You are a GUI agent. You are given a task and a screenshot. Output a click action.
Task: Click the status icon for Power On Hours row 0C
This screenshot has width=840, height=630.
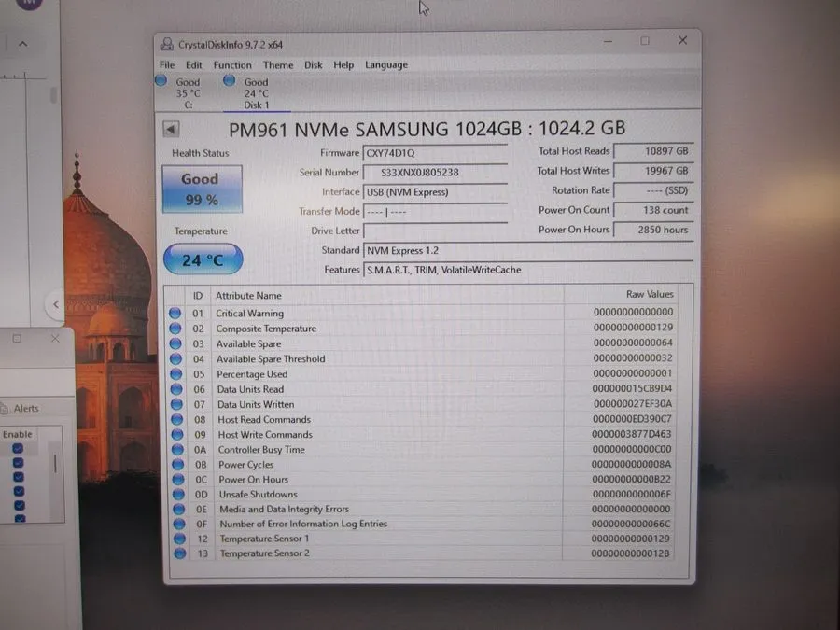178,480
